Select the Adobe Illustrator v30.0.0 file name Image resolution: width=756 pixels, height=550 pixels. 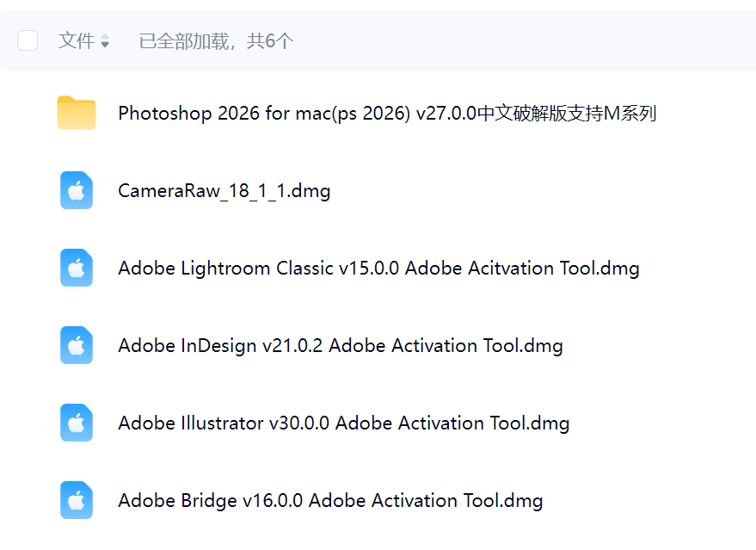click(344, 423)
